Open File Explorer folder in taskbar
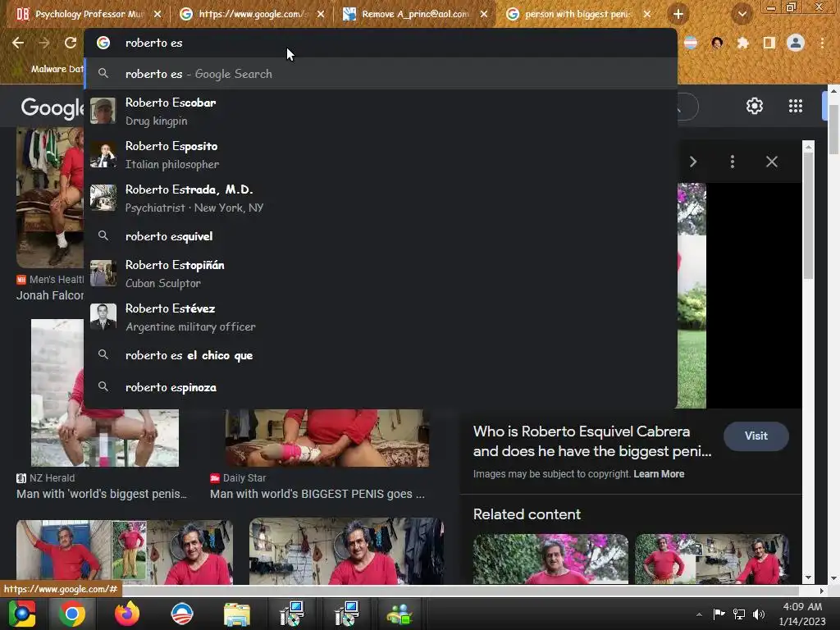 [x=236, y=614]
